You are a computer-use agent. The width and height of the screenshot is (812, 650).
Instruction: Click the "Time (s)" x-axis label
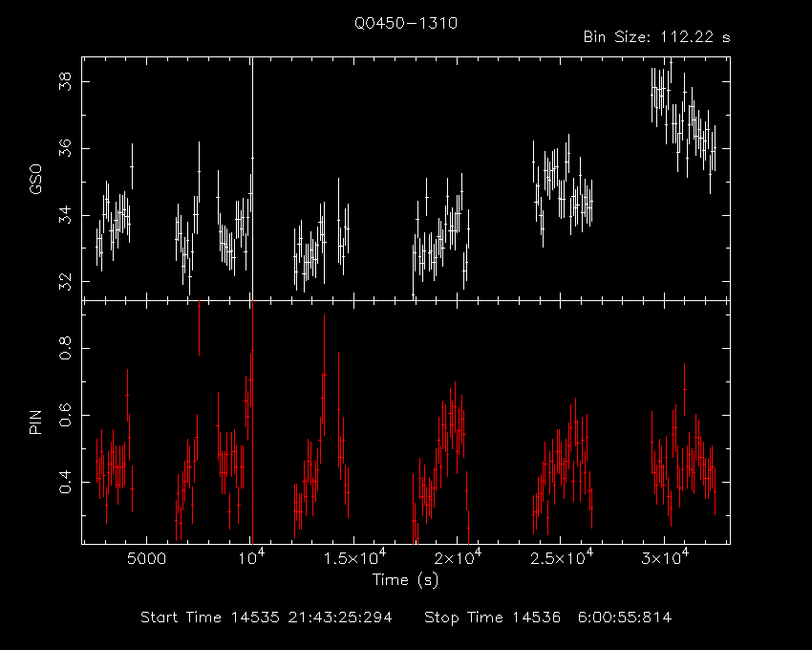click(405, 579)
